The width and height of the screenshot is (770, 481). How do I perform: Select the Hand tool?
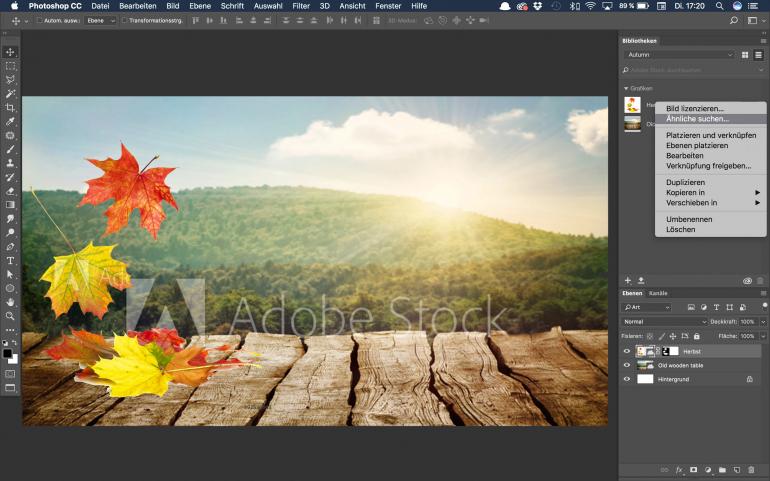[x=10, y=302]
